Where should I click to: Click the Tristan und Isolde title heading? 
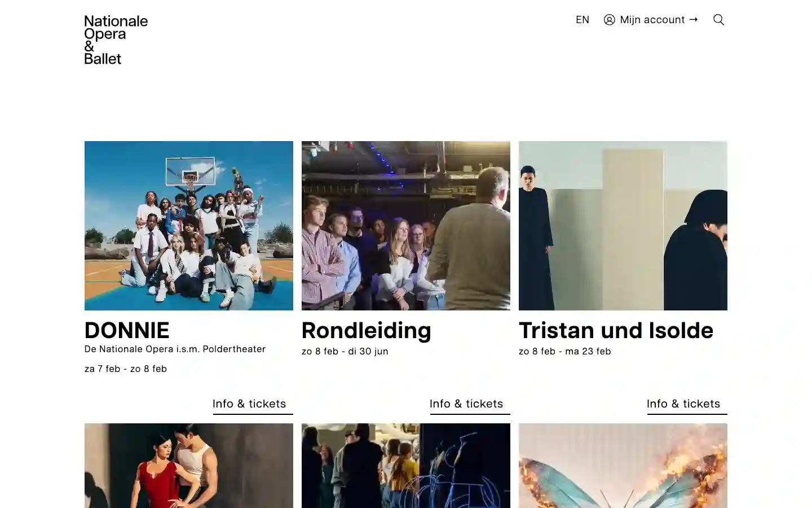coord(616,330)
